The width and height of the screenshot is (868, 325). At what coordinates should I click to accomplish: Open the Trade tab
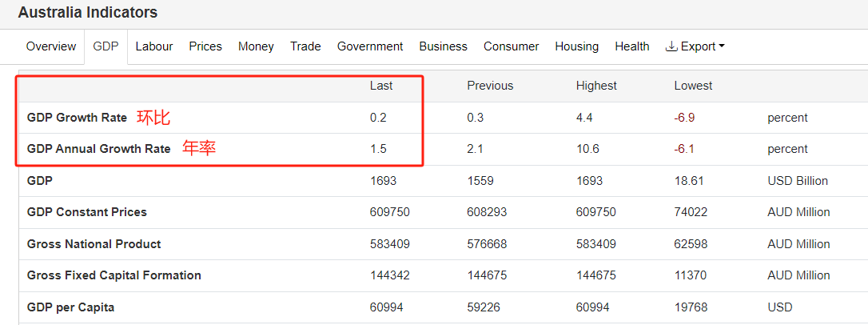click(x=305, y=46)
